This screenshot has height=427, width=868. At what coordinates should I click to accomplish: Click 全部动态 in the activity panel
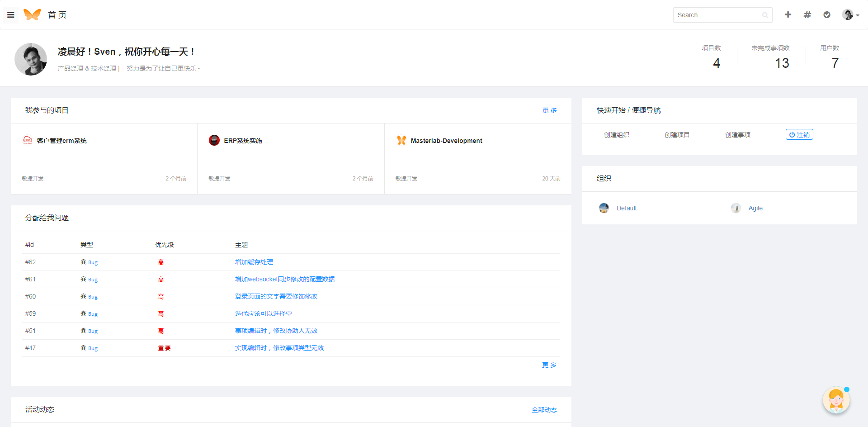[x=544, y=410]
